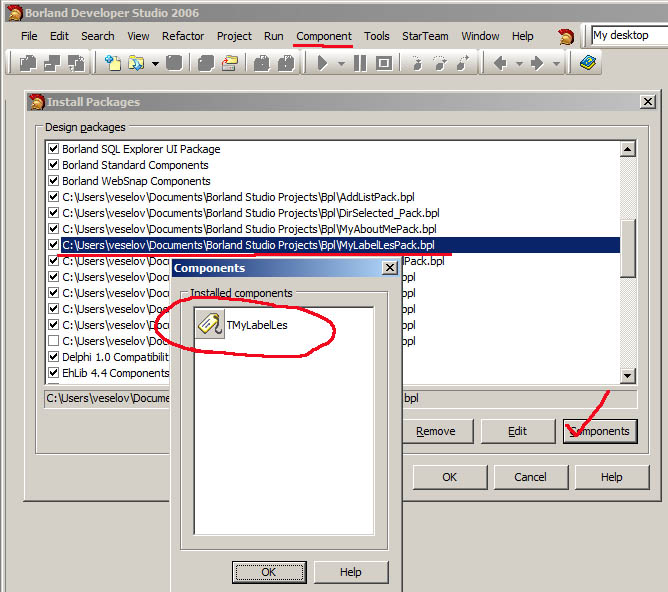668x592 pixels.
Task: Uncheck Borland WebSnap Components package
Action: (53, 181)
